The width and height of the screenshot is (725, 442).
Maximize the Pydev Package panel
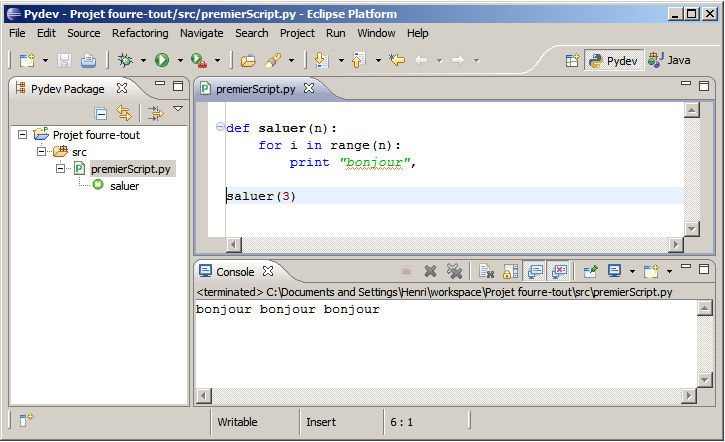(x=178, y=86)
